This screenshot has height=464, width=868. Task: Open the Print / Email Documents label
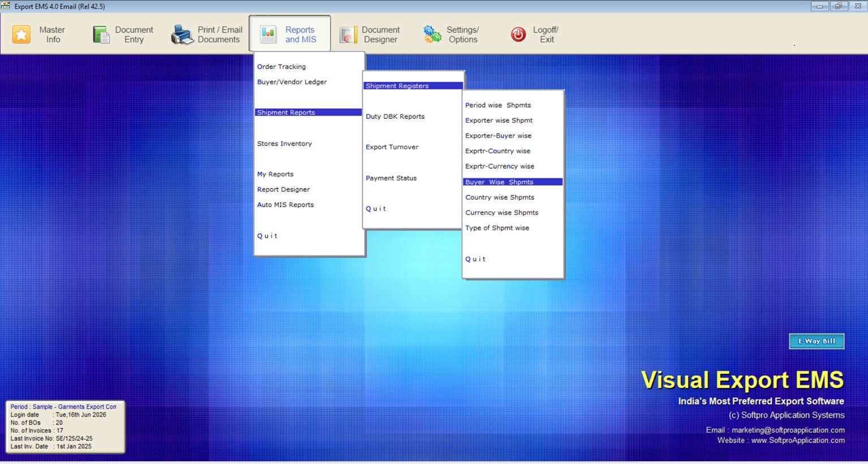tap(220, 35)
